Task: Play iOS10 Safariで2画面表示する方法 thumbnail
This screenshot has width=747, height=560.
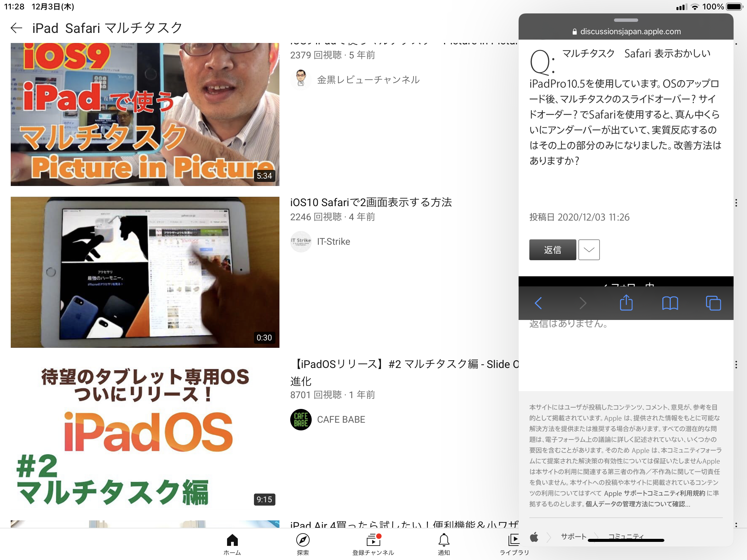Action: (x=145, y=272)
